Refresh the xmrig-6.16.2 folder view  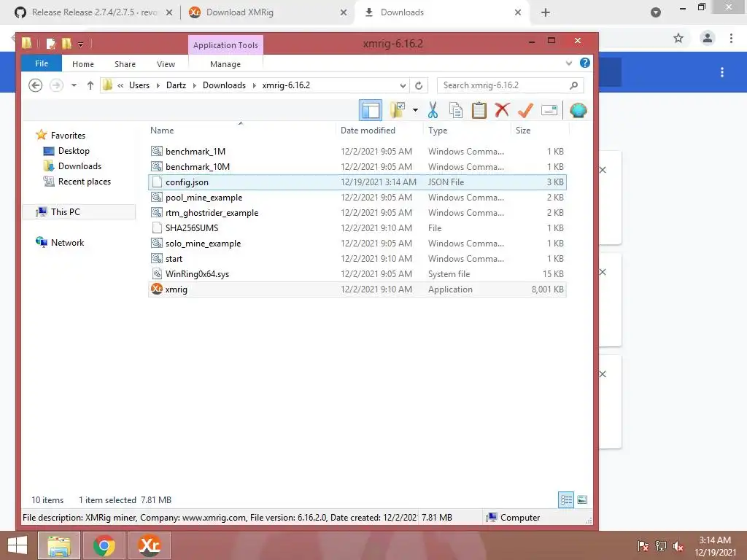pos(419,86)
